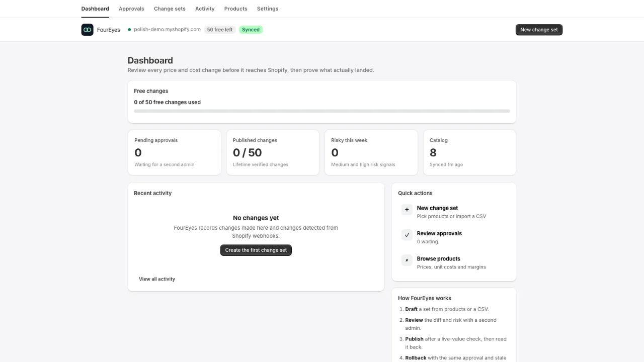Open the View all activity link
This screenshot has height=362, width=644.
pyautogui.click(x=157, y=279)
